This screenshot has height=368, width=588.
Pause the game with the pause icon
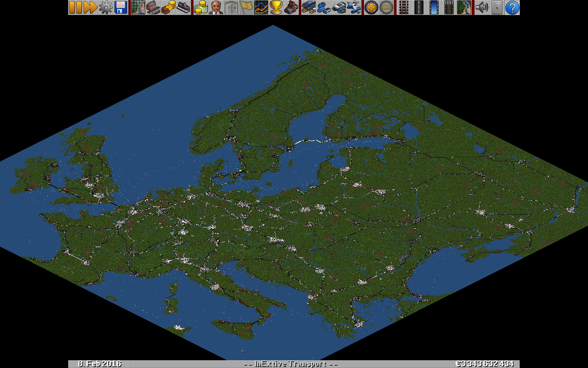point(76,7)
